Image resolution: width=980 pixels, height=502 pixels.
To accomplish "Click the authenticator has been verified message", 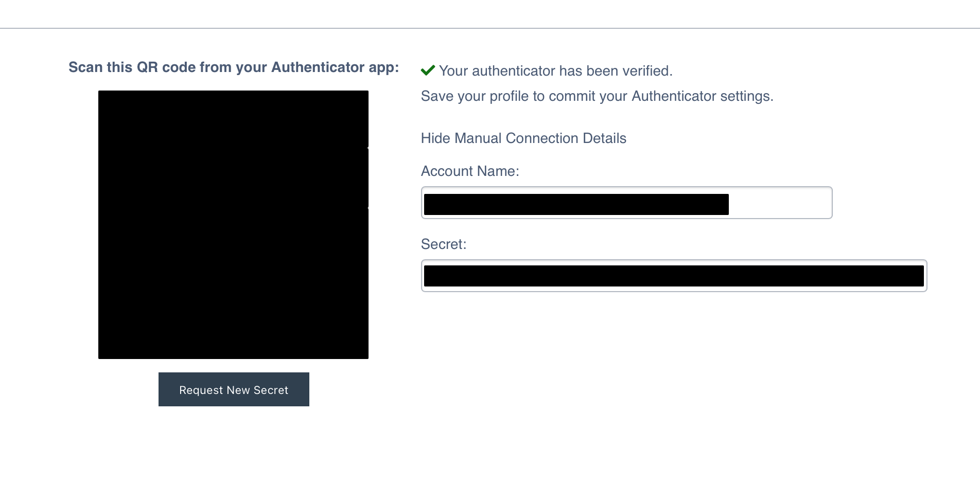I will pos(555,71).
